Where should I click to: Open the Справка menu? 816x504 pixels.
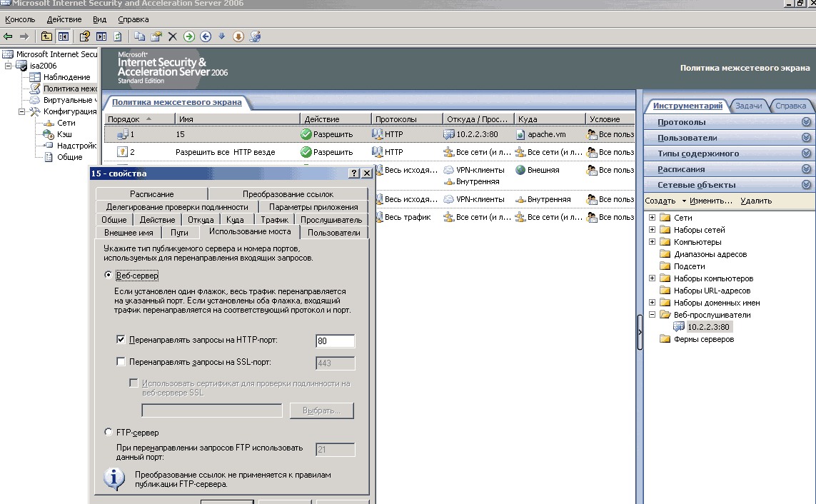point(134,19)
